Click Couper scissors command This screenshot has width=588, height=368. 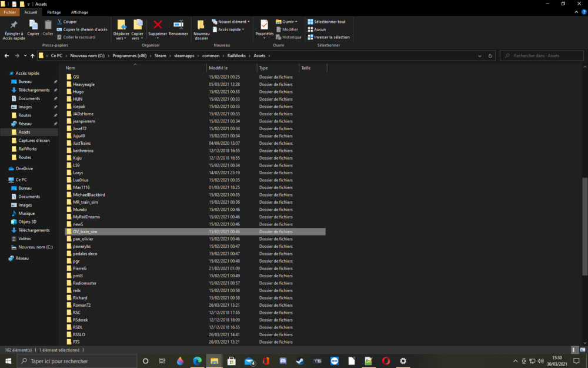[x=67, y=22]
